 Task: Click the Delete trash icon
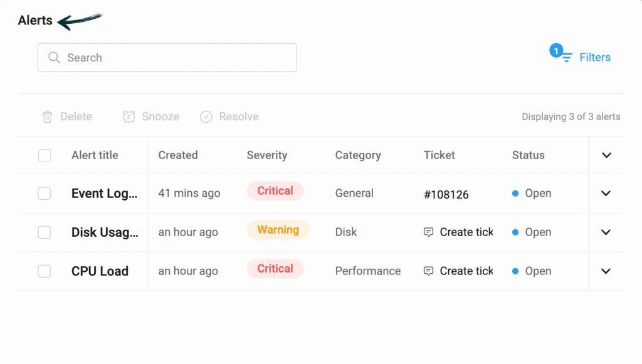[48, 117]
